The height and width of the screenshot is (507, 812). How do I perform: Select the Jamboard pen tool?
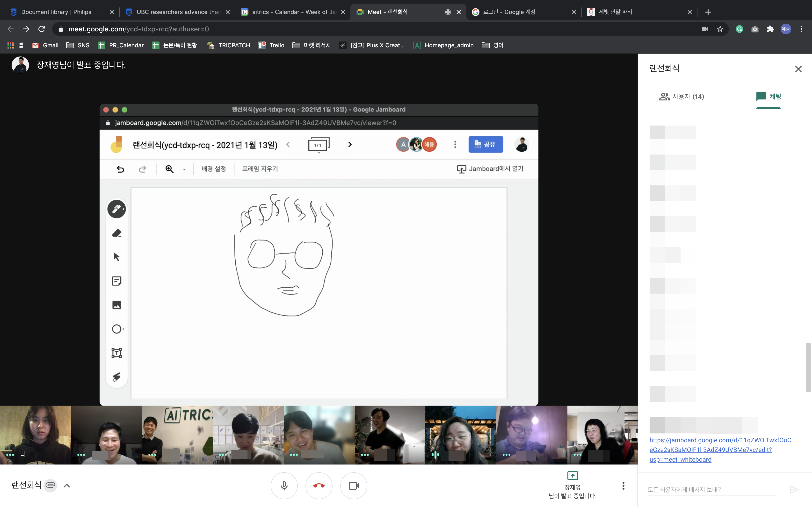pyautogui.click(x=116, y=209)
